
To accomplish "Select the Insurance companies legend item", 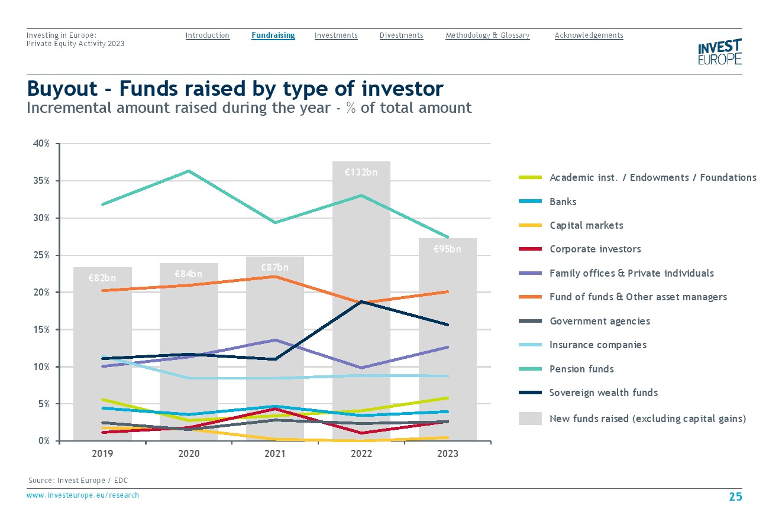I will (x=598, y=345).
